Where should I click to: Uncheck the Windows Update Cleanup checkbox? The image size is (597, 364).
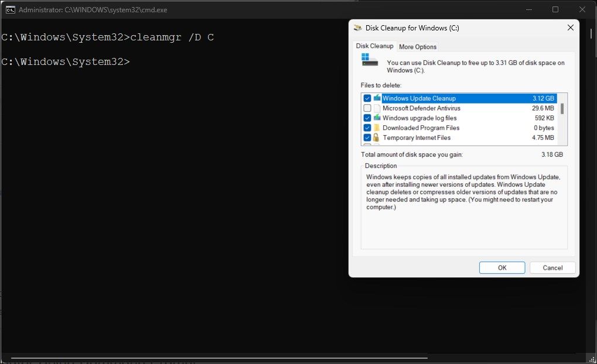coord(367,98)
